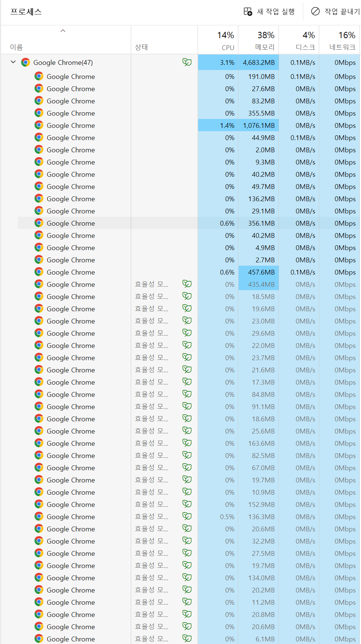
Task: Click the efficiency leaf icon in the 163.6MB row
Action: point(187,443)
